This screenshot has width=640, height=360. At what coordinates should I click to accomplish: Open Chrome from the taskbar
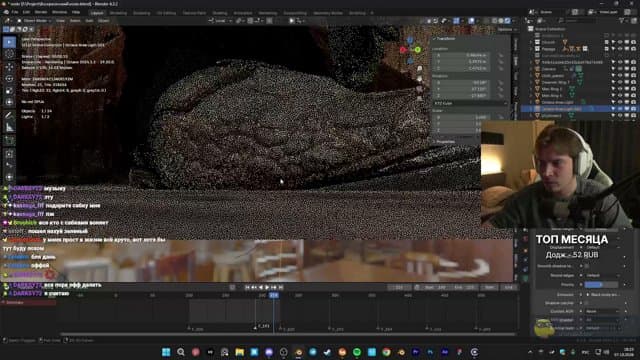[x=387, y=352]
